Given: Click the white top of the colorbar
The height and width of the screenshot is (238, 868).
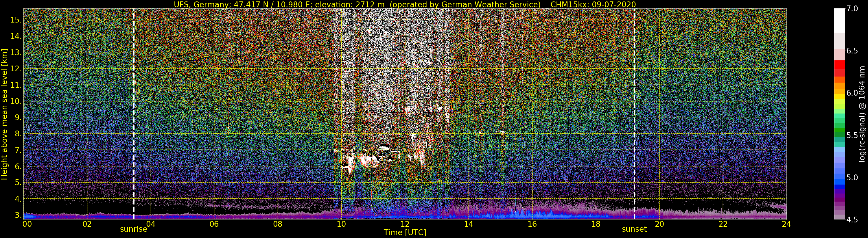Looking at the screenshot, I should click(839, 20).
